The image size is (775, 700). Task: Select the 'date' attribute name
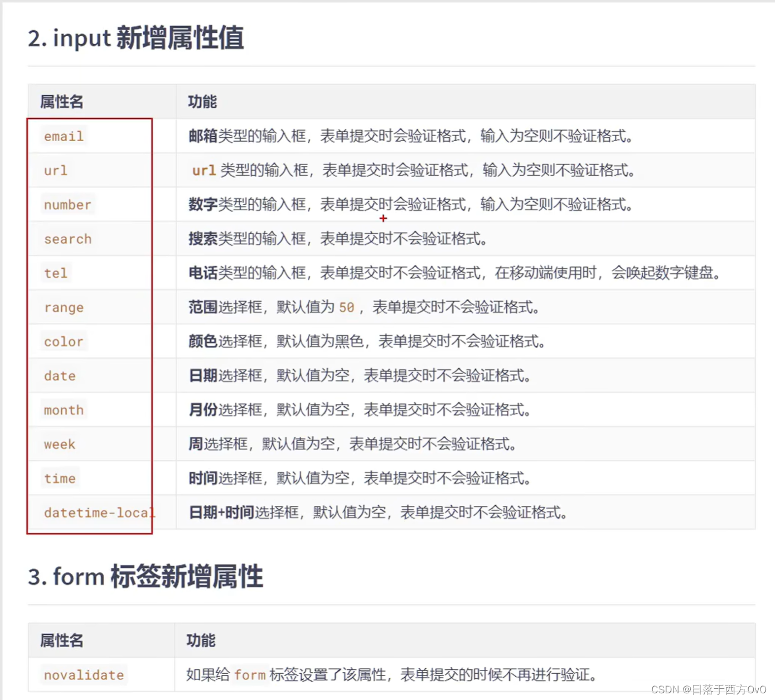[60, 375]
